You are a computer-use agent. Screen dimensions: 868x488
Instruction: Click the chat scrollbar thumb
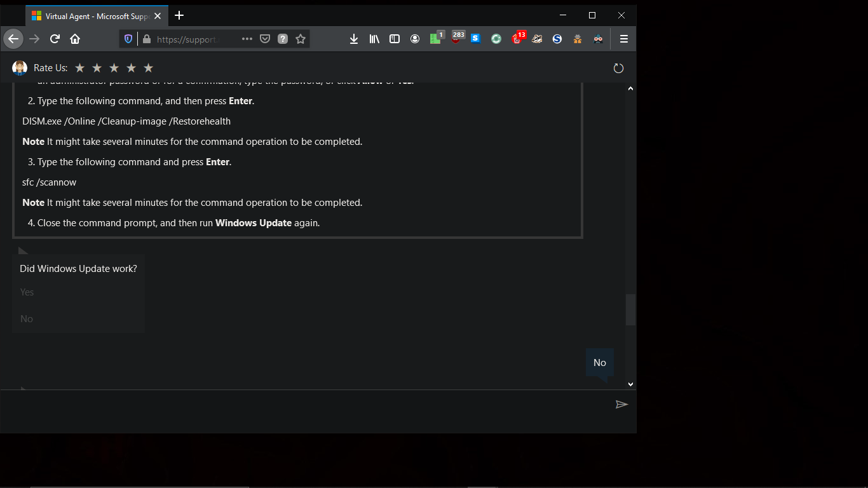630,310
